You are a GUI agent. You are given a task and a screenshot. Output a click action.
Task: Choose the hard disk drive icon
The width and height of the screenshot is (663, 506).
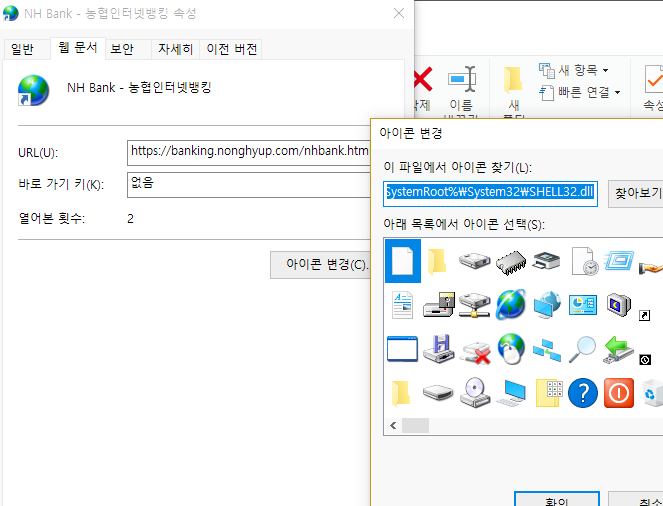[x=474, y=261]
